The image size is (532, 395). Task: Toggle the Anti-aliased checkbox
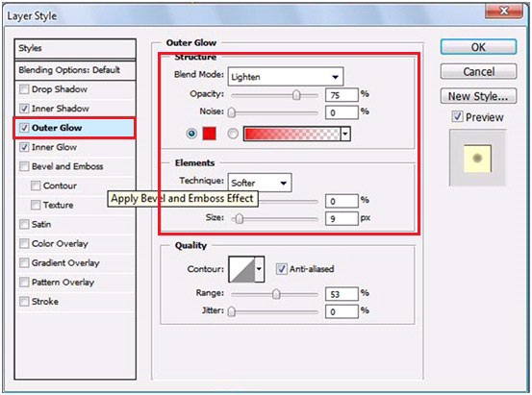281,269
